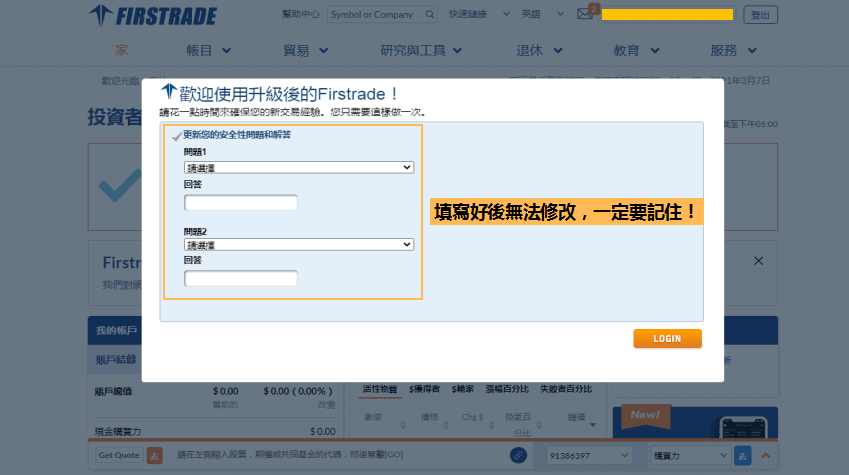This screenshot has width=849, height=475.
Task: Click the 賬戶結餘 account balance tab
Action: pos(116,360)
